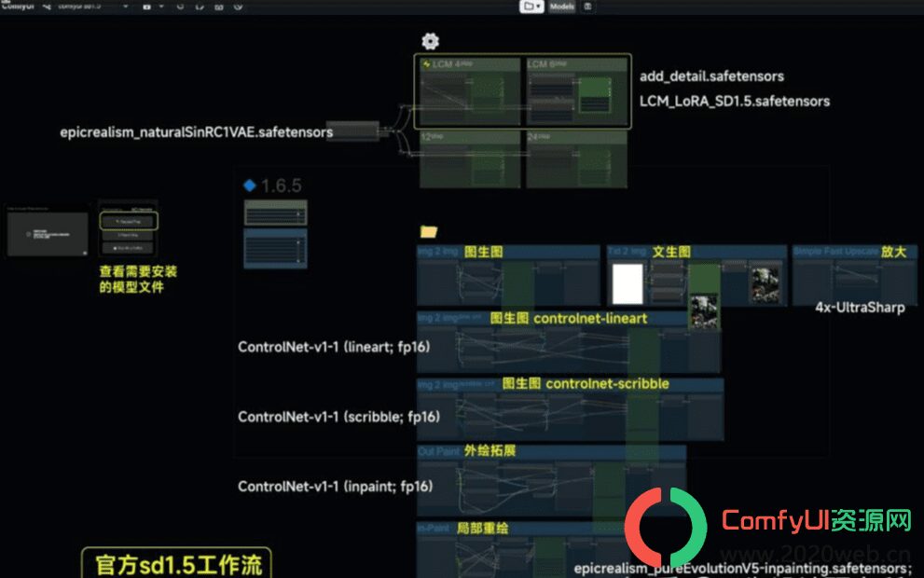Open the folder dropdown in top bar
Screen dimensions: 924x578
tap(531, 7)
